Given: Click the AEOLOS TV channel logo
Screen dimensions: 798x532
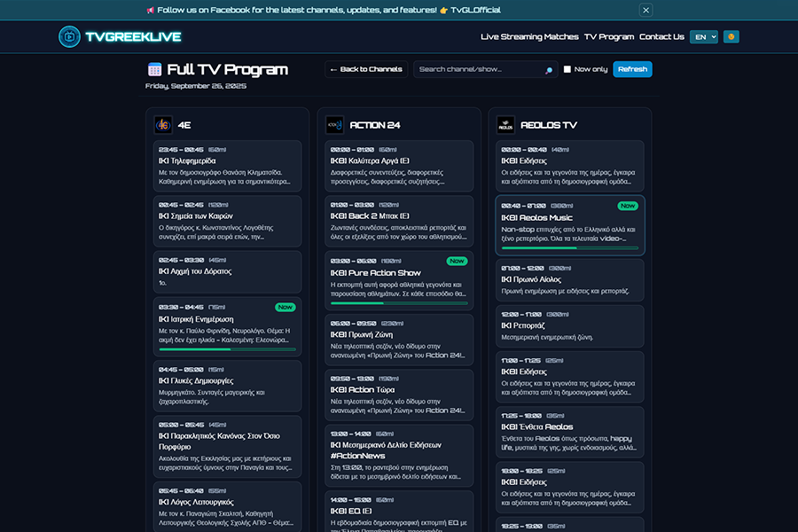Looking at the screenshot, I should click(x=505, y=125).
